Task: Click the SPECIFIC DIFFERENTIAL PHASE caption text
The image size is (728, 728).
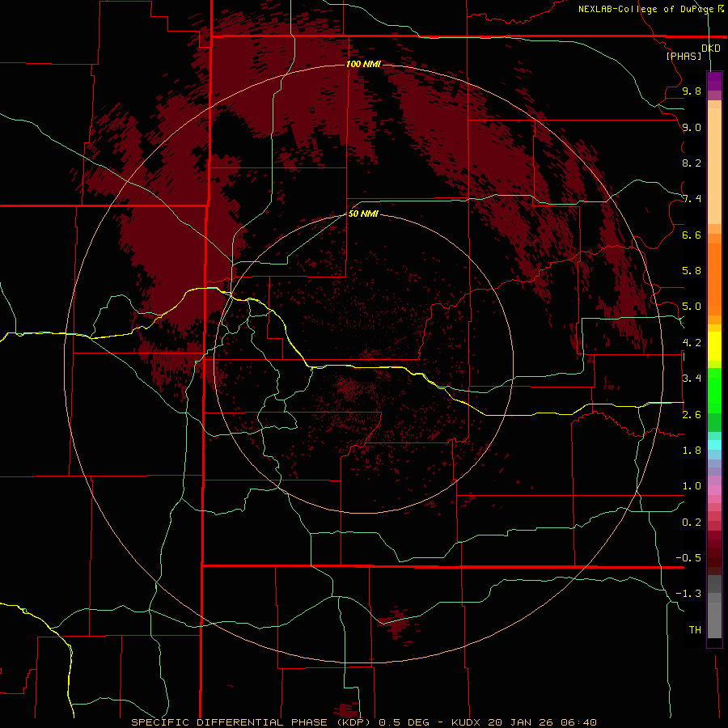Action: pos(231,722)
